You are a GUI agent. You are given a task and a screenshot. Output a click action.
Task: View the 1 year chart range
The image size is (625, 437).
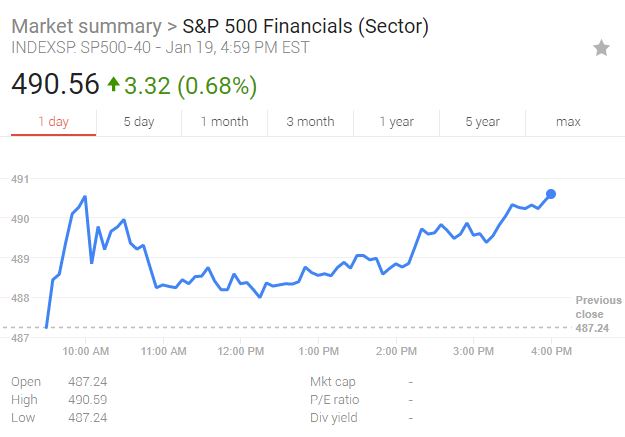pos(396,122)
